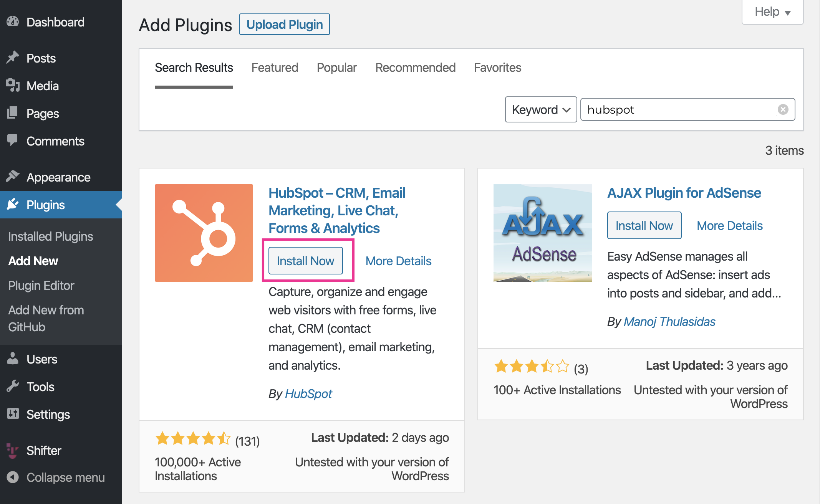The height and width of the screenshot is (504, 820).
Task: Open the Media menu label
Action: (x=43, y=86)
